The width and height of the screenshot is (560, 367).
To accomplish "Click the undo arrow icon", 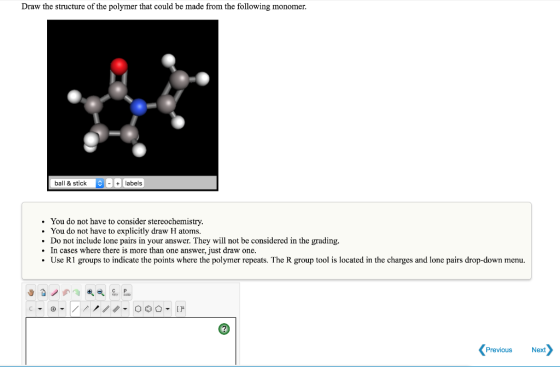I will 66,292.
